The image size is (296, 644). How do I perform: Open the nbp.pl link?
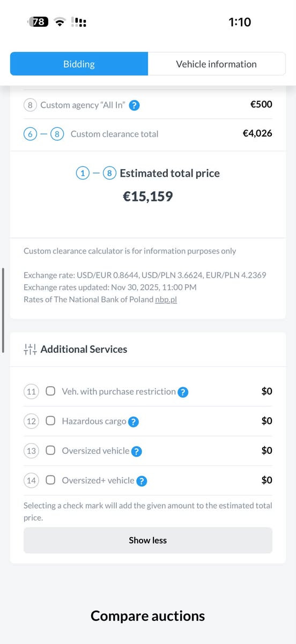pos(166,299)
